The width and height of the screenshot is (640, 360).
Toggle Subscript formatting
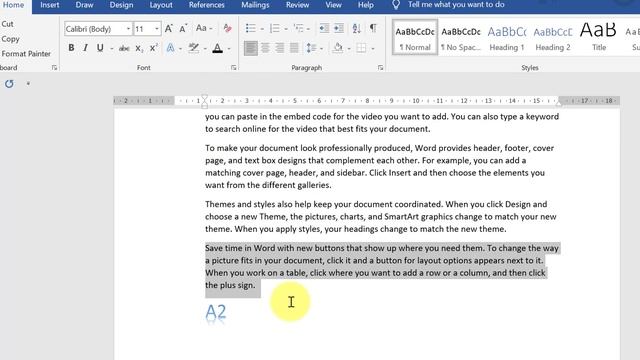click(x=139, y=48)
